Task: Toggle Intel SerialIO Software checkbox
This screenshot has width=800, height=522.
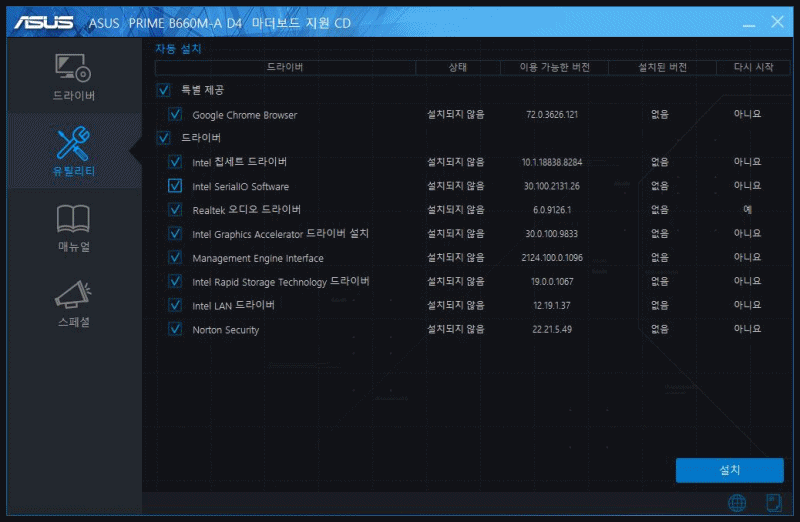Action: 175,186
